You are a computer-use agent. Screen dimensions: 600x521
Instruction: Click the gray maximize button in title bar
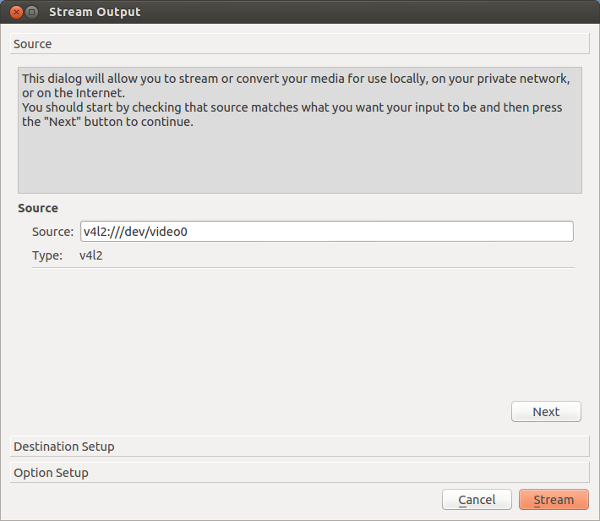pyautogui.click(x=32, y=12)
